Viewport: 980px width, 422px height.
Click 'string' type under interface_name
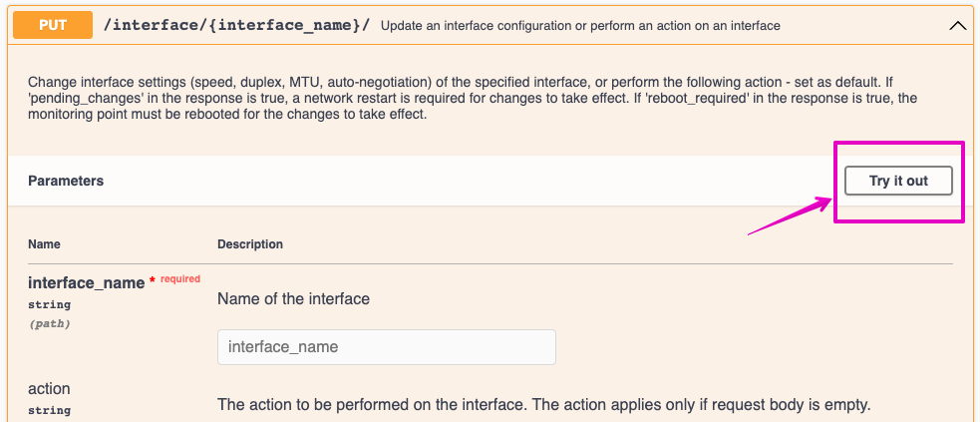click(49, 304)
